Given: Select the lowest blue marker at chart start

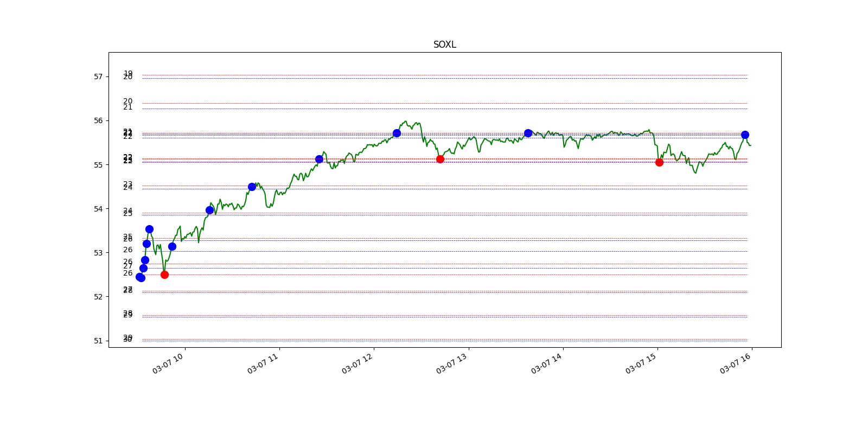Looking at the screenshot, I should pos(141,277).
